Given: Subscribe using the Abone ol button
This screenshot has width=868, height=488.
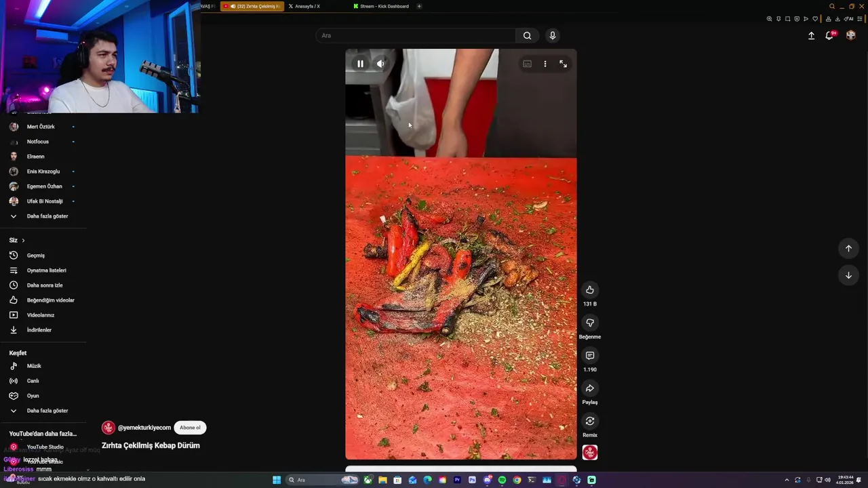Looking at the screenshot, I should tap(190, 428).
